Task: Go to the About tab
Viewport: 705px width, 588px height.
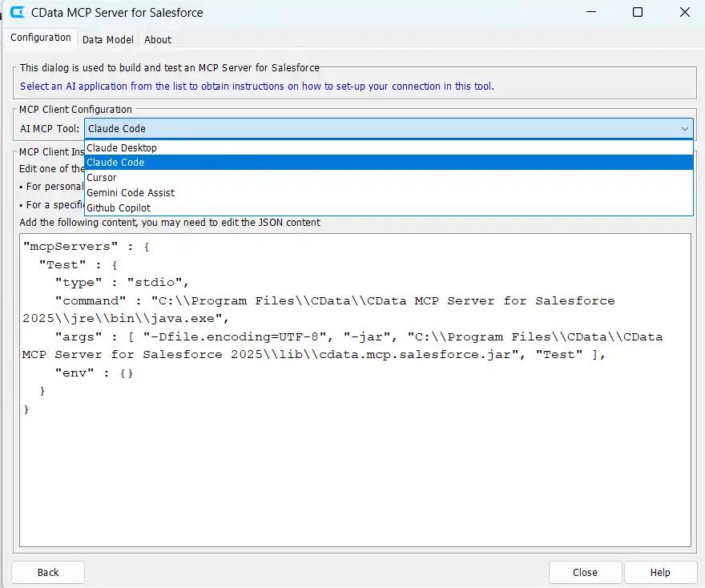Action: pos(158,39)
